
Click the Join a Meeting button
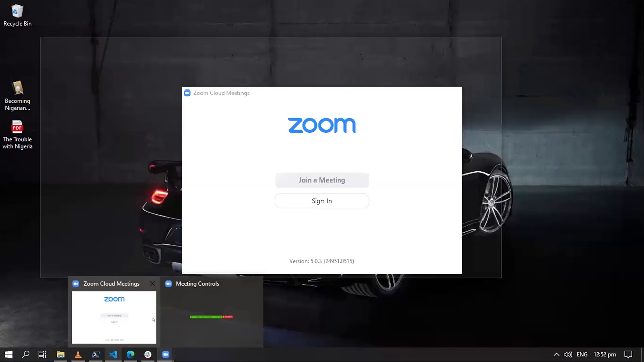tap(322, 180)
